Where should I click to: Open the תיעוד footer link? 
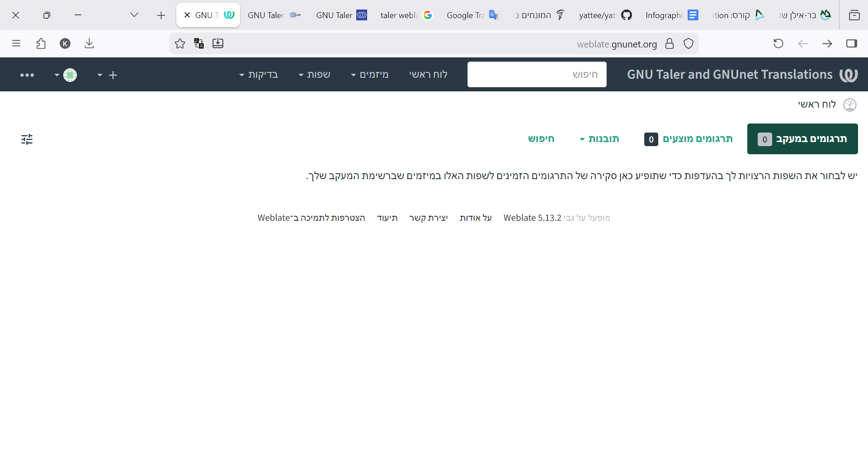point(387,218)
